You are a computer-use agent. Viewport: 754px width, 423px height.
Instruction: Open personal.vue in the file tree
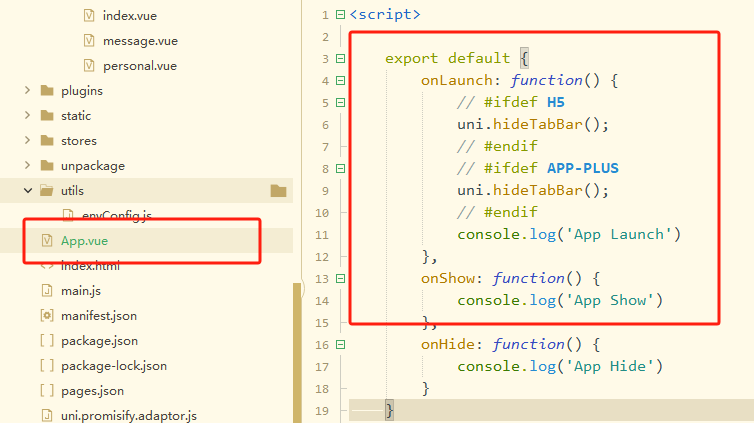point(139,66)
